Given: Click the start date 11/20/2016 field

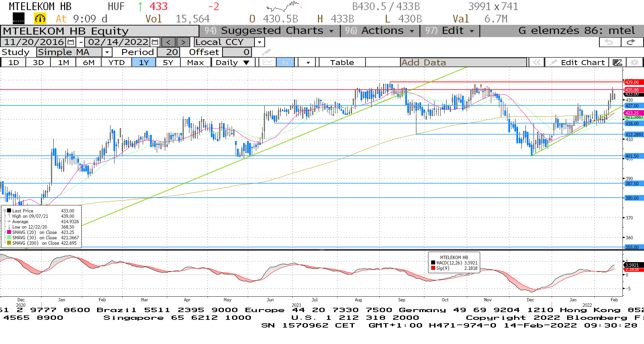Looking at the screenshot, I should click(34, 42).
